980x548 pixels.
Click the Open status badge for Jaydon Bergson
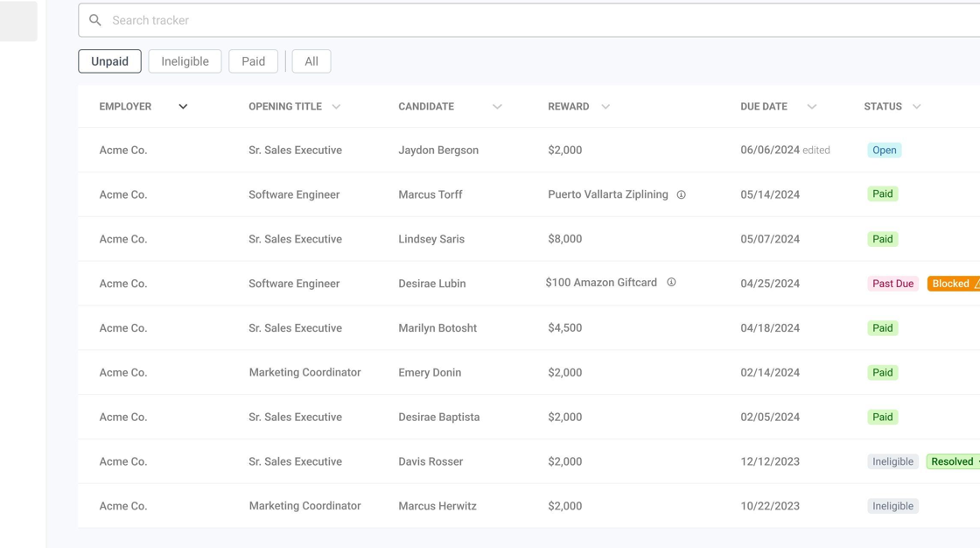coord(885,151)
